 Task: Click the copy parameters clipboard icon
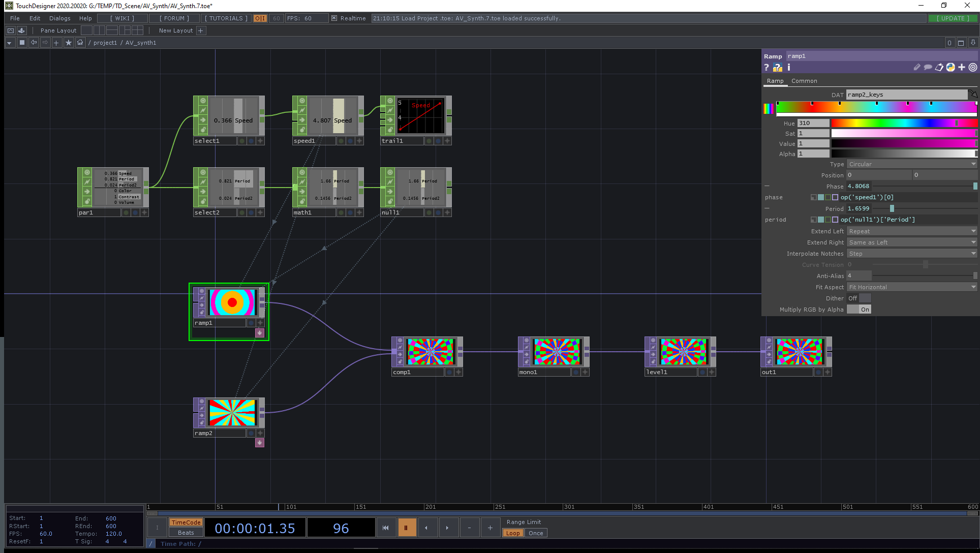pos(939,67)
